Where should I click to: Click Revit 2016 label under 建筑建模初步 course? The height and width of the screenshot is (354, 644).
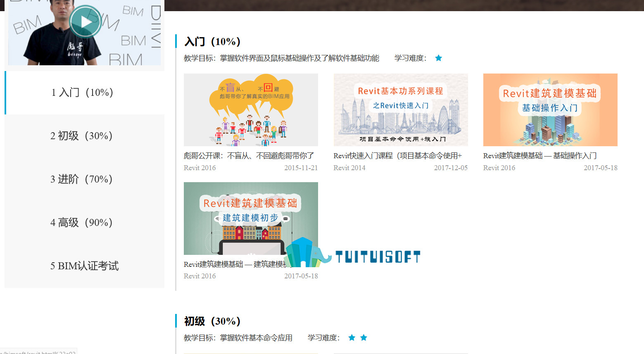(x=200, y=276)
